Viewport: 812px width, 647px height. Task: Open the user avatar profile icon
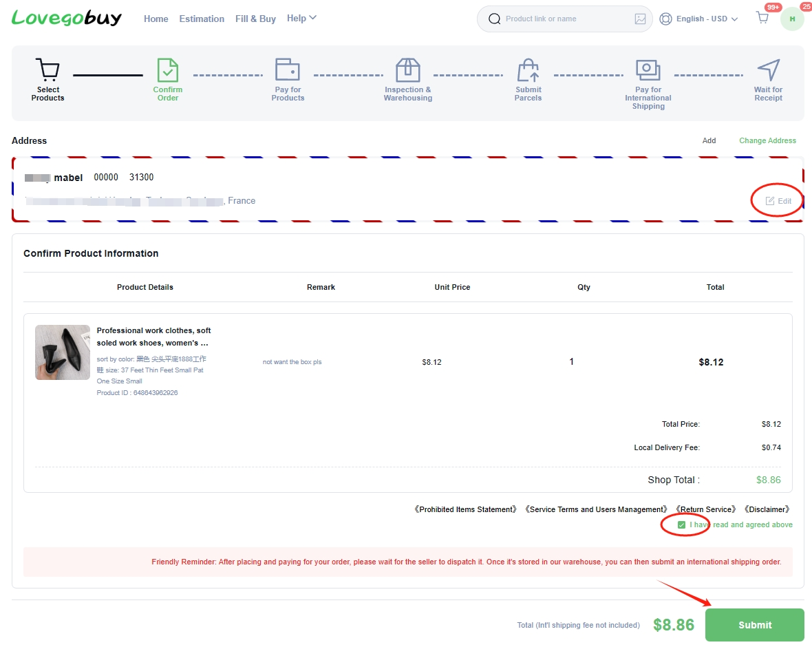(792, 19)
